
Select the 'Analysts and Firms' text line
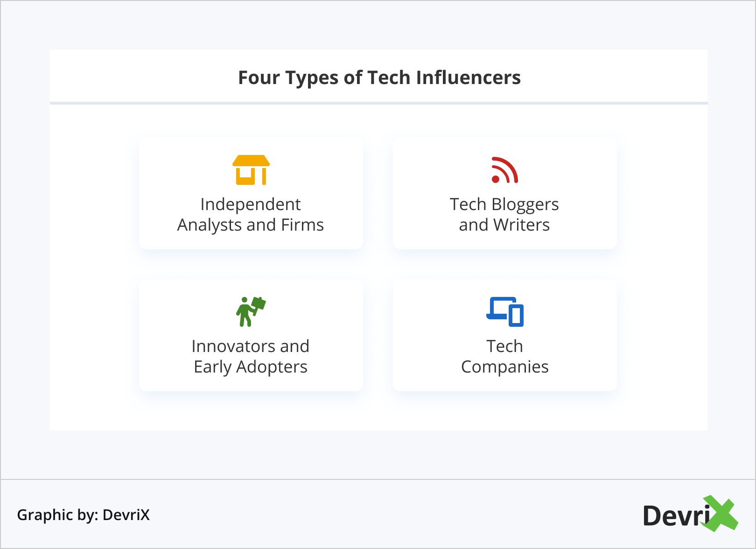[251, 225]
